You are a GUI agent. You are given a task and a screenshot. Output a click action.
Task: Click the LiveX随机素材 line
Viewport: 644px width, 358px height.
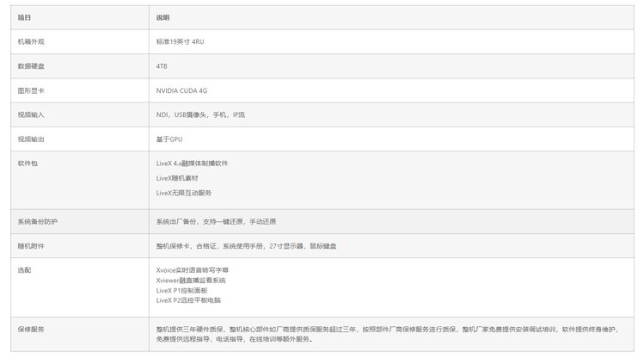177,177
